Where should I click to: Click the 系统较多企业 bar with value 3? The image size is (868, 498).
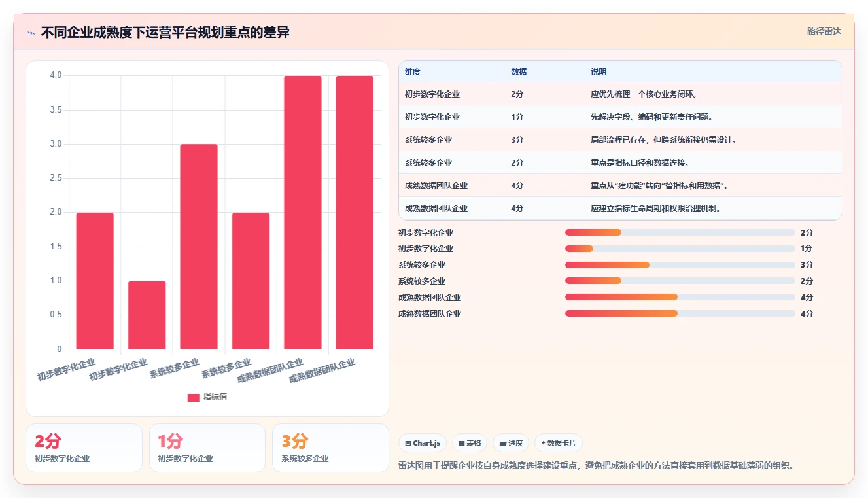(x=199, y=246)
